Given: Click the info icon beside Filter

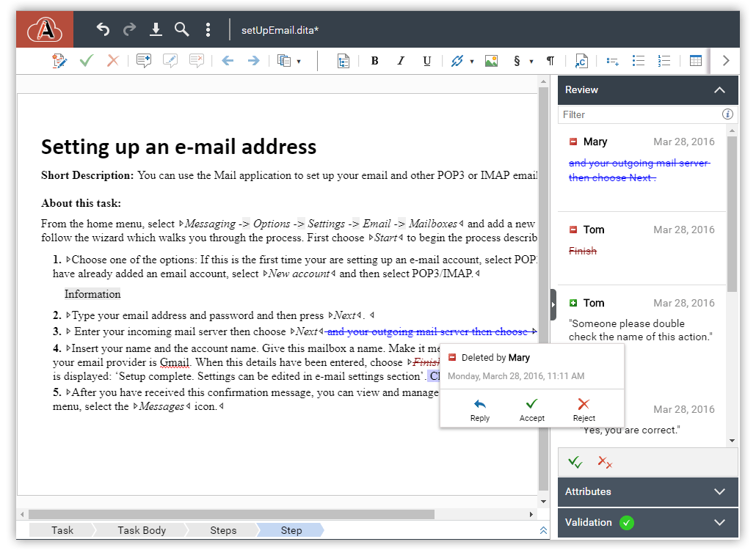Looking at the screenshot, I should (x=727, y=114).
